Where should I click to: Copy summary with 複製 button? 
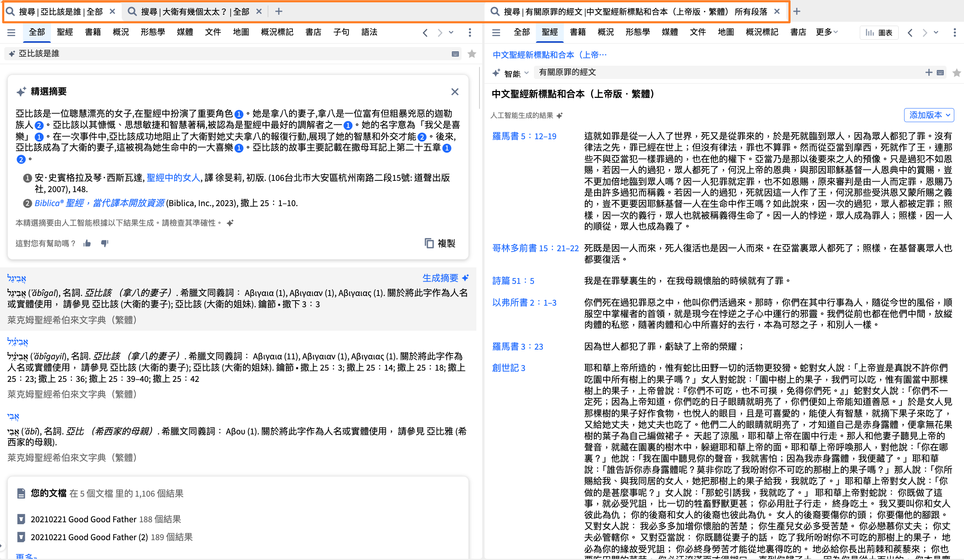[x=440, y=243]
